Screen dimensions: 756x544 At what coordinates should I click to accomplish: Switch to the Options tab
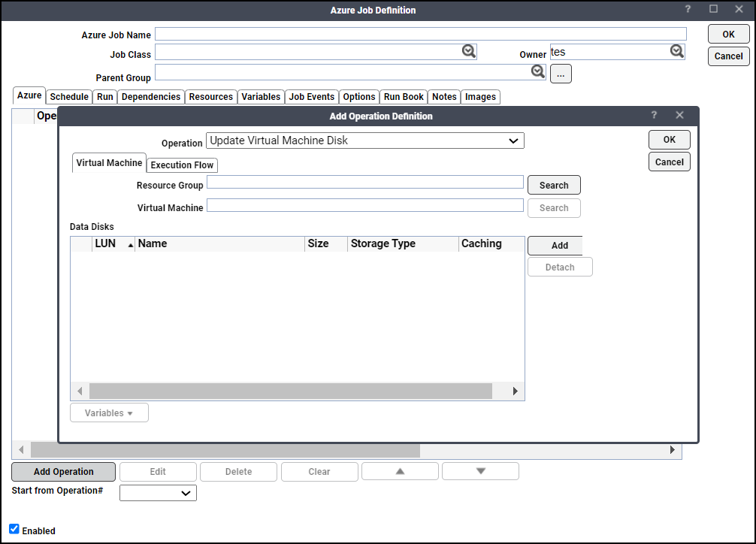coord(359,97)
